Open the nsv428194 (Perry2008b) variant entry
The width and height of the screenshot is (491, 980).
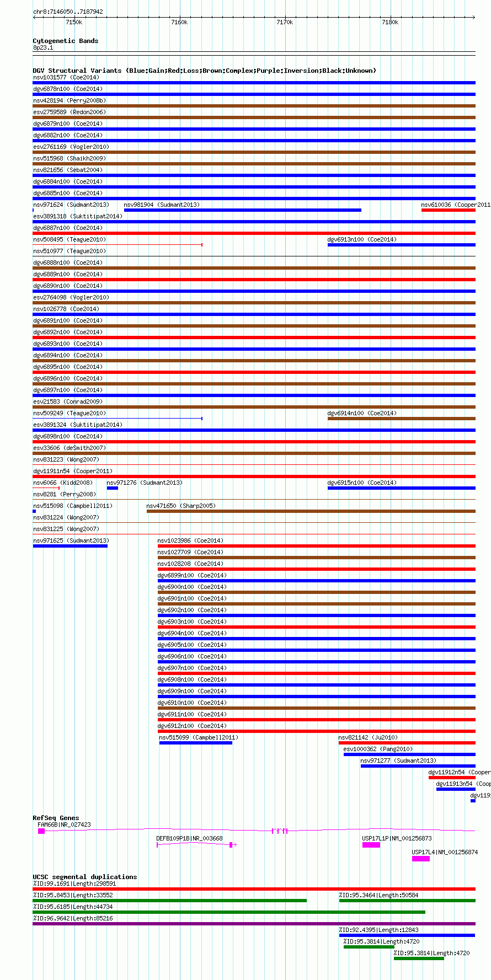(x=70, y=100)
